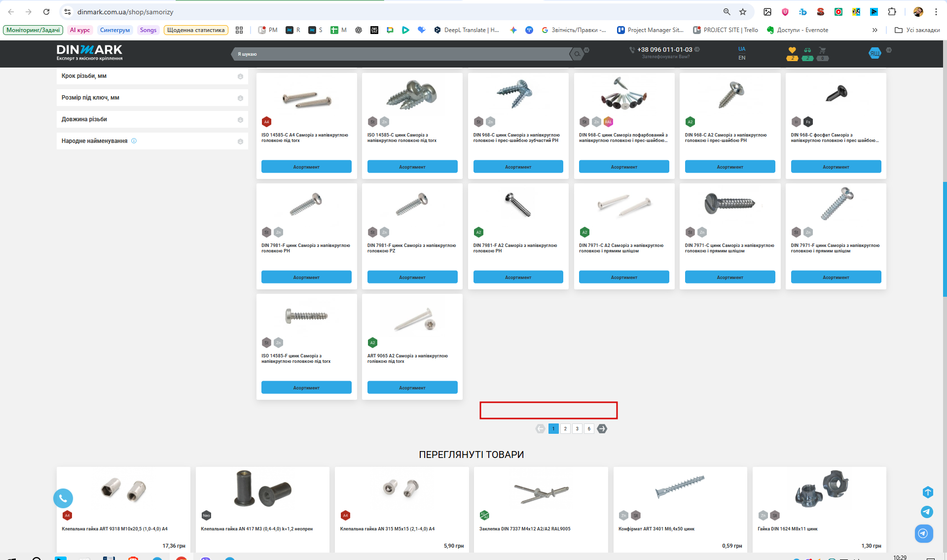Click the hexagonal search magnifier button
The height and width of the screenshot is (560, 947).
click(577, 54)
